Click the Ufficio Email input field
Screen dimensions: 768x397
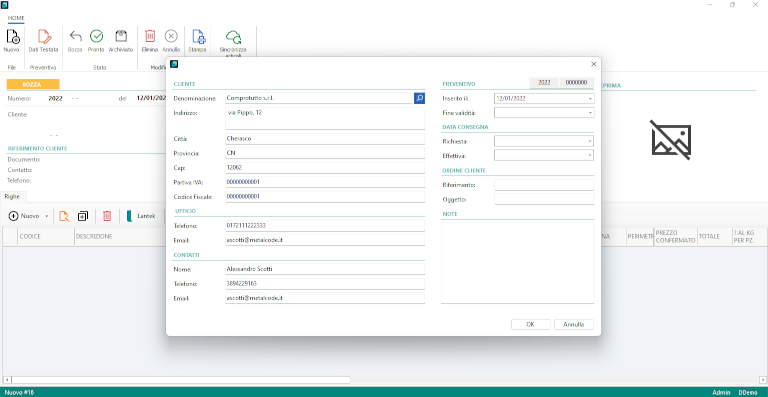325,240
